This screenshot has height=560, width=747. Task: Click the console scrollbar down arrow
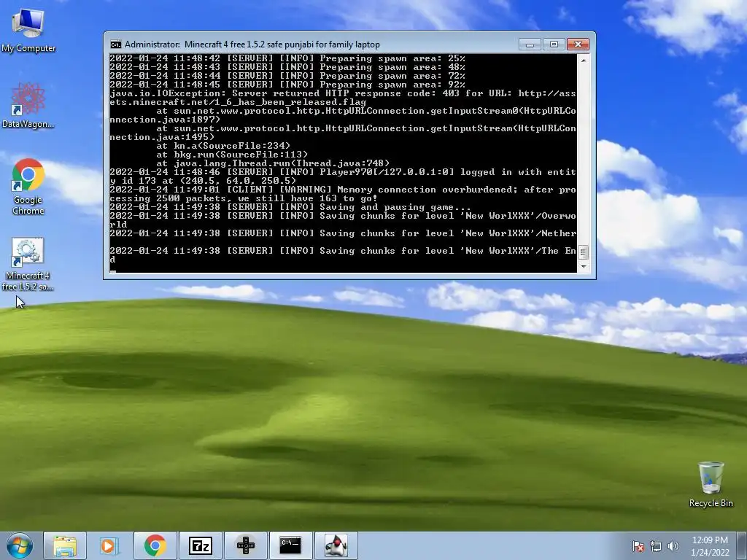click(584, 267)
